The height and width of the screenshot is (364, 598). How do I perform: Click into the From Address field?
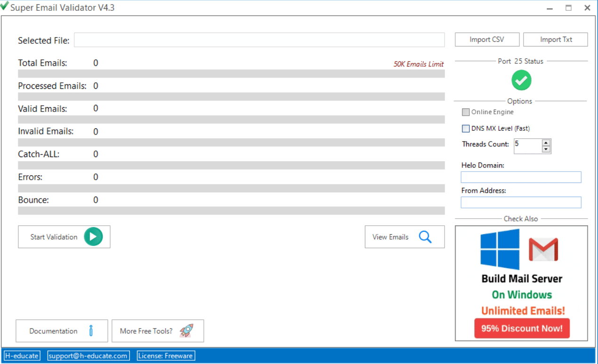coord(521,202)
